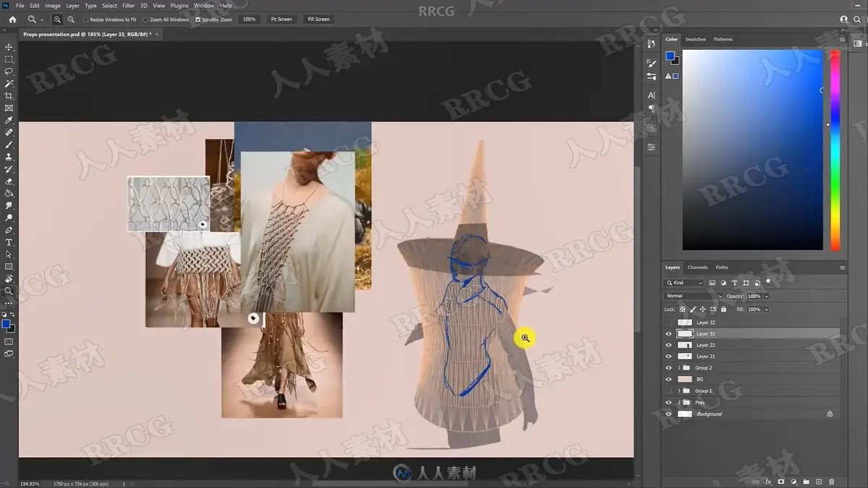Image resolution: width=868 pixels, height=488 pixels.
Task: Select the Move tool
Action: click(x=9, y=47)
